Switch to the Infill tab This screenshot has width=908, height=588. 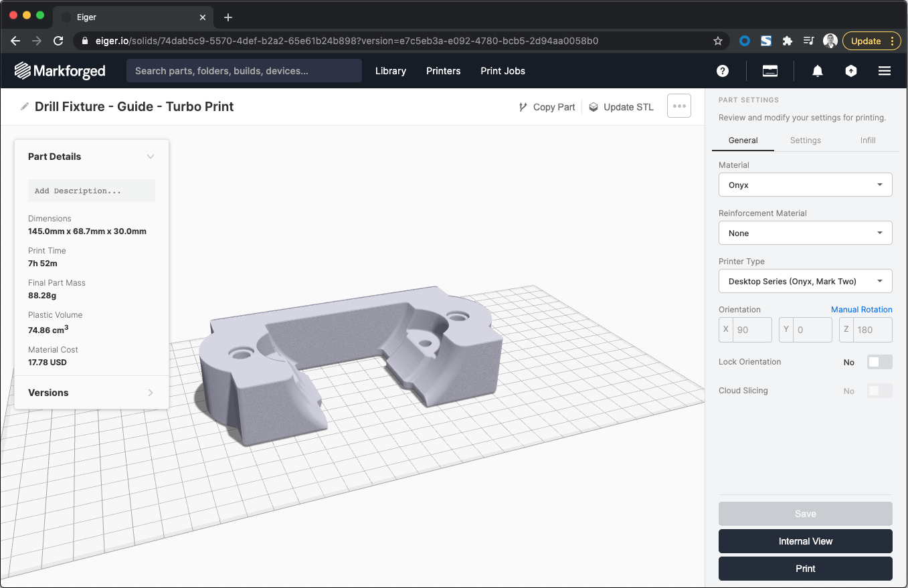tap(868, 140)
